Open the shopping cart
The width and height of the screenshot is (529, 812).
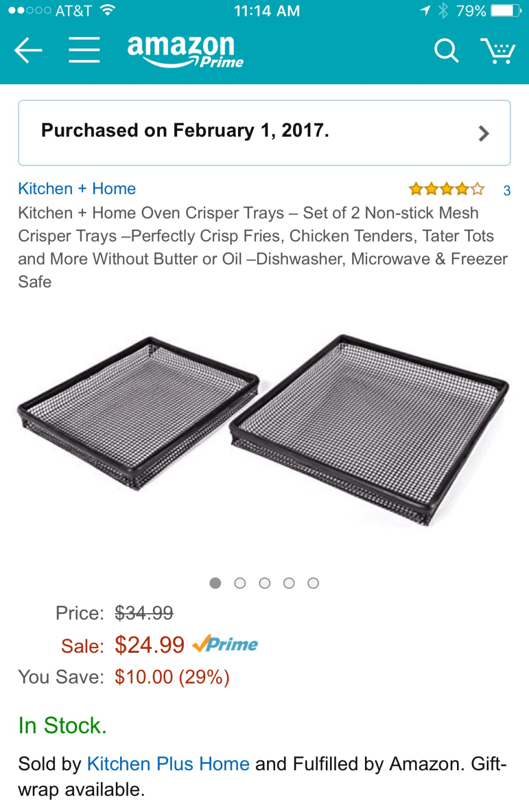click(498, 51)
